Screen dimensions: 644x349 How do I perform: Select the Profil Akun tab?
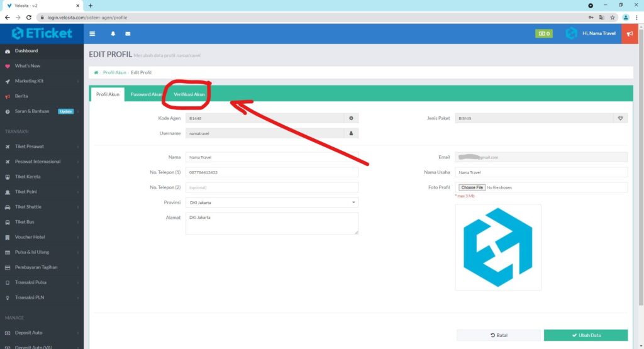108,94
